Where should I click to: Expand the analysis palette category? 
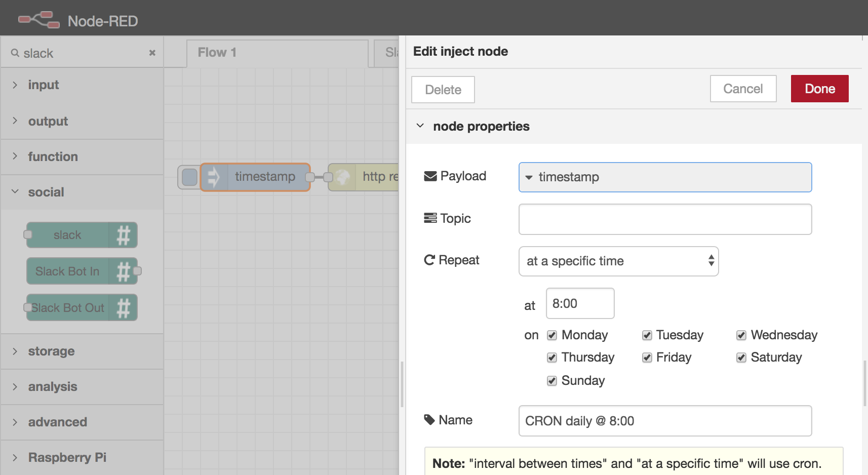[82, 386]
